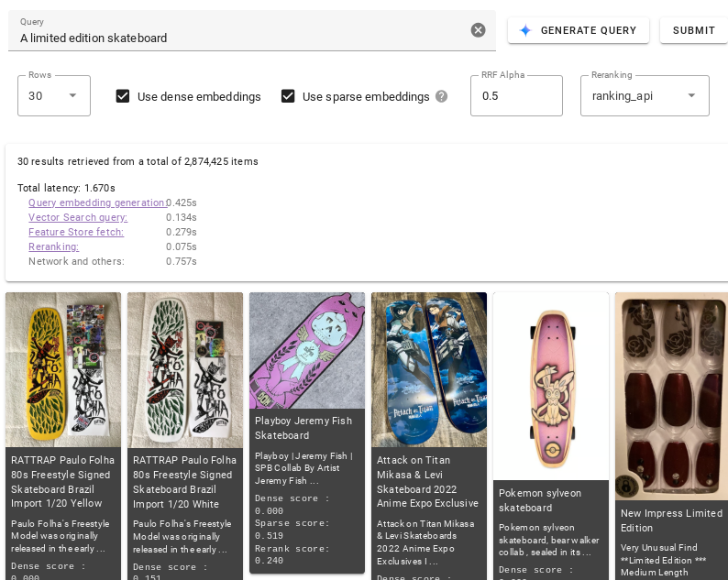Click into the Query text field
The width and height of the screenshot is (728, 580).
(x=238, y=38)
